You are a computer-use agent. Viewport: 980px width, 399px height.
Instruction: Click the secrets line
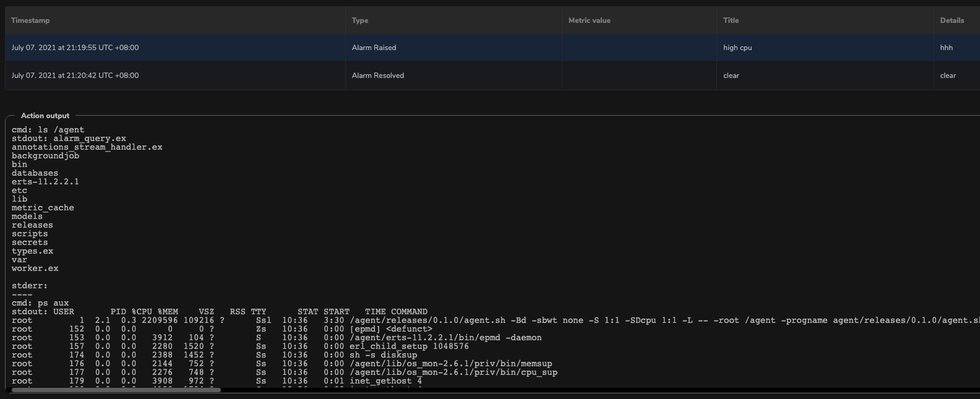click(30, 242)
